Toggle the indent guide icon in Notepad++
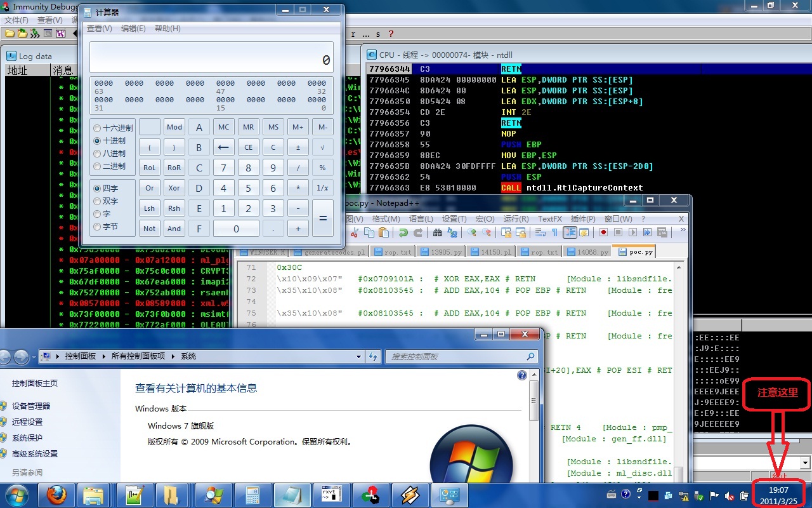812x508 pixels. pos(570,232)
